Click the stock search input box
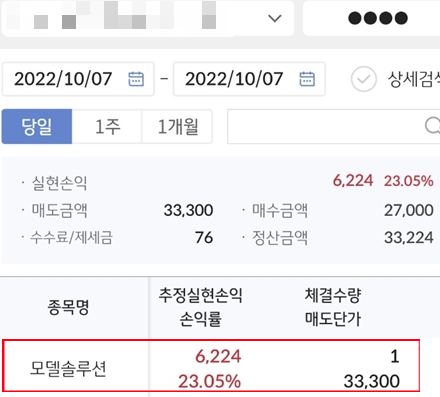The image size is (440, 397). [333, 126]
